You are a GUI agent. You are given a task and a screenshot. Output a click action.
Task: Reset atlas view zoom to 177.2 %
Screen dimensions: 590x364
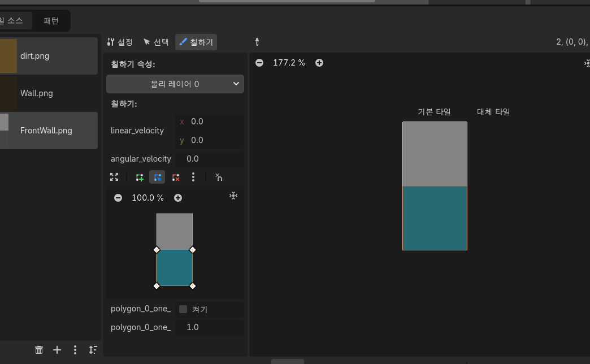click(x=289, y=63)
